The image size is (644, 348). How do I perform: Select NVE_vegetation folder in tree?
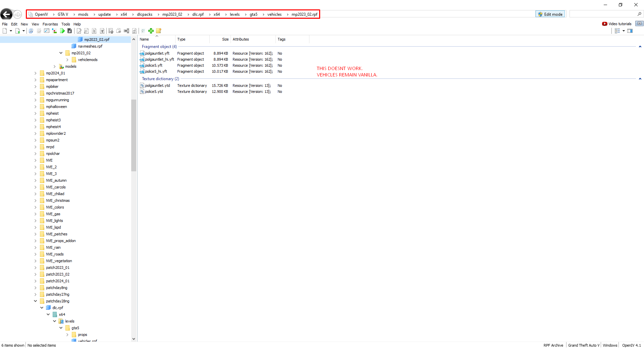tap(59, 261)
